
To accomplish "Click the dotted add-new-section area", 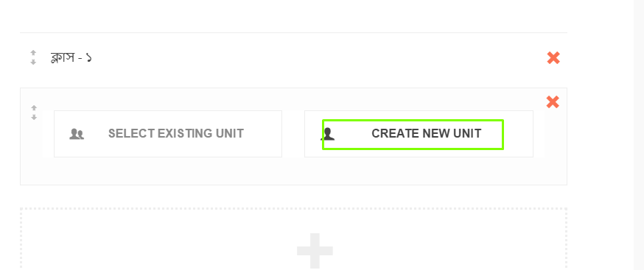I will [293, 239].
